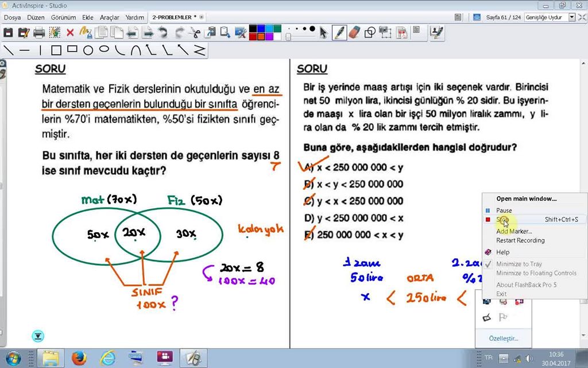Click the pen width slider handle
Image resolution: width=588 pixels, height=368 pixels.
tap(288, 36)
